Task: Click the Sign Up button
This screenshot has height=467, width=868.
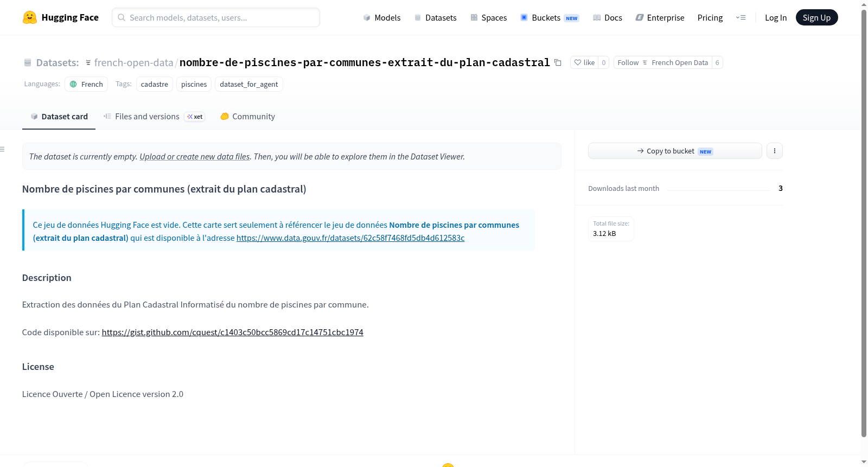Action: [x=816, y=17]
